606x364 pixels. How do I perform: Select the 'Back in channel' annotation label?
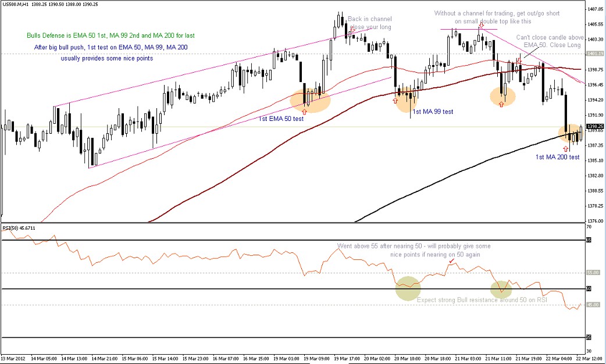[369, 19]
